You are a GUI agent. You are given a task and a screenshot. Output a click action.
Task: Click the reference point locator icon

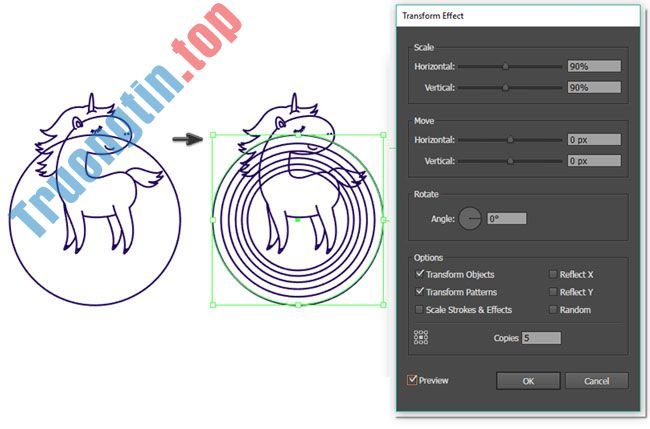point(421,338)
